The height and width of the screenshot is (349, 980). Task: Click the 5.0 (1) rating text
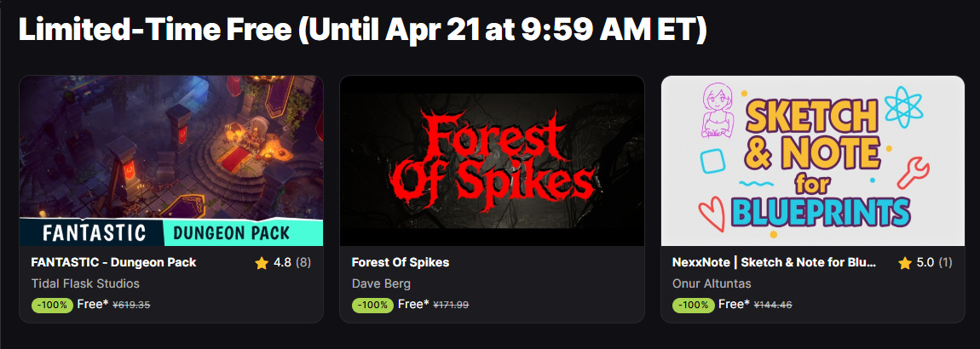(x=935, y=263)
